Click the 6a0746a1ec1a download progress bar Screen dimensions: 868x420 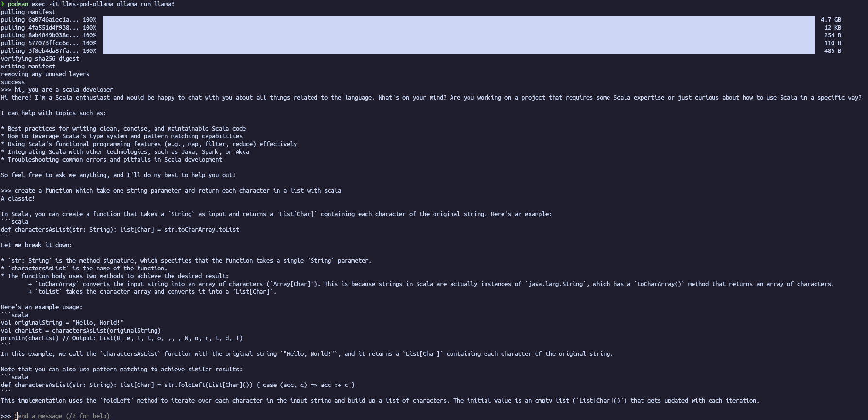pos(458,20)
